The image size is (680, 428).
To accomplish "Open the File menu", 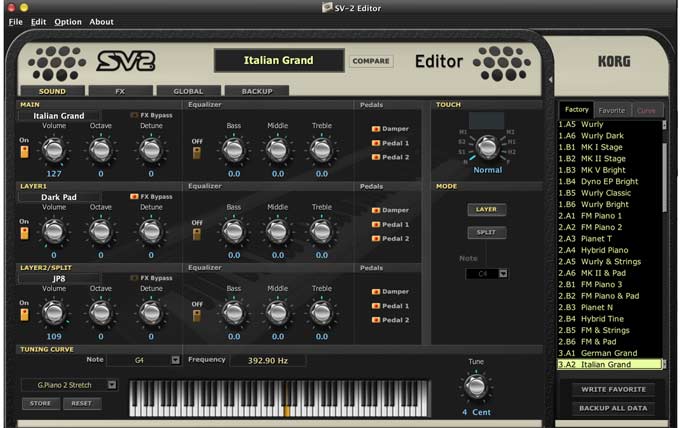I will coord(15,22).
